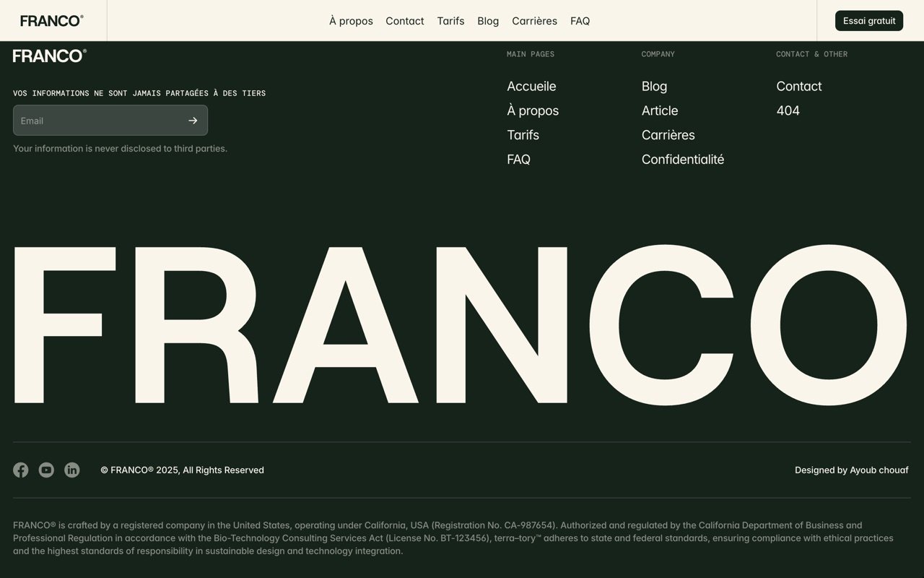Click the 'VOS INFORMATIONS NE SONT JAMAIS' heading
The image size is (924, 578).
[139, 93]
